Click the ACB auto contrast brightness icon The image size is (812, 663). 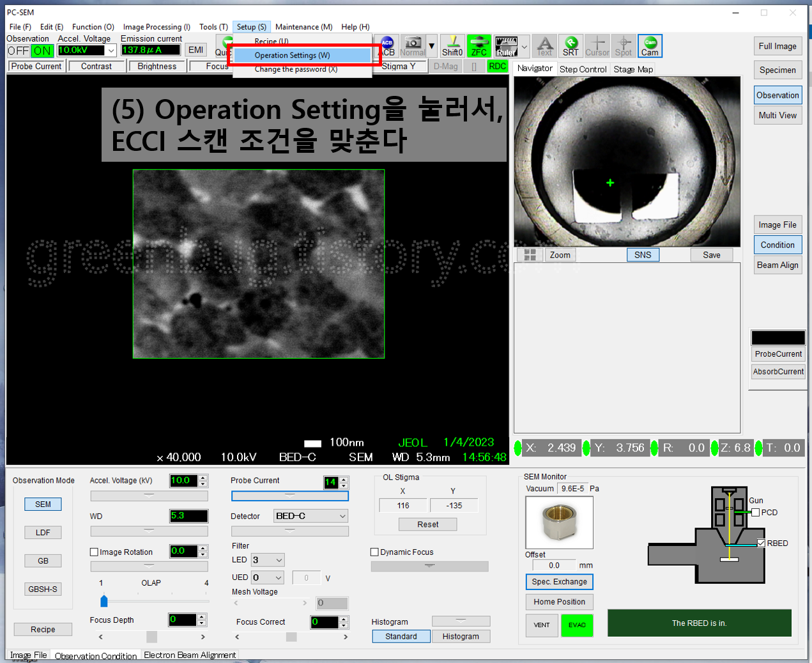(x=387, y=46)
